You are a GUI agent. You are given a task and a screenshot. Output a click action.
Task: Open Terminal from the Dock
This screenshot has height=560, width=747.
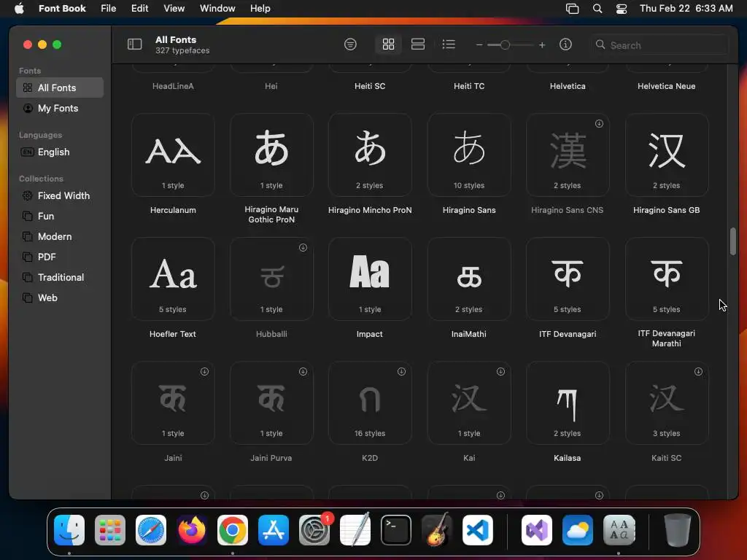(x=396, y=529)
